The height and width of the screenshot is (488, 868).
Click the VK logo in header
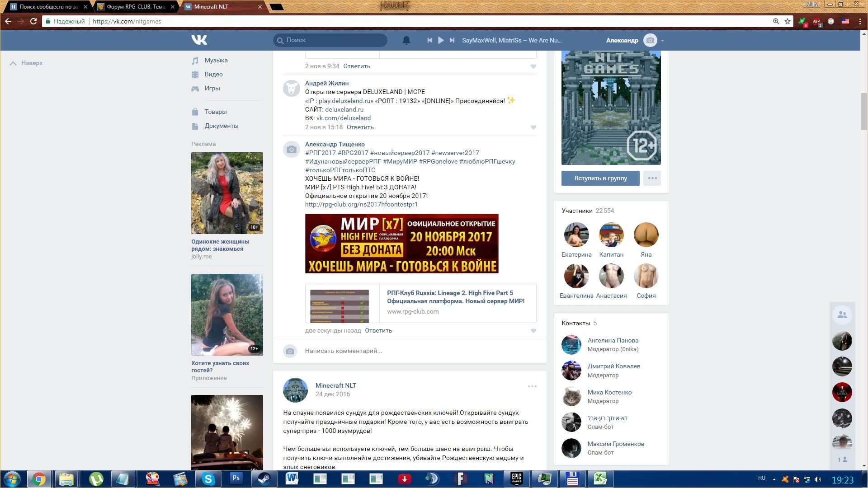(199, 40)
